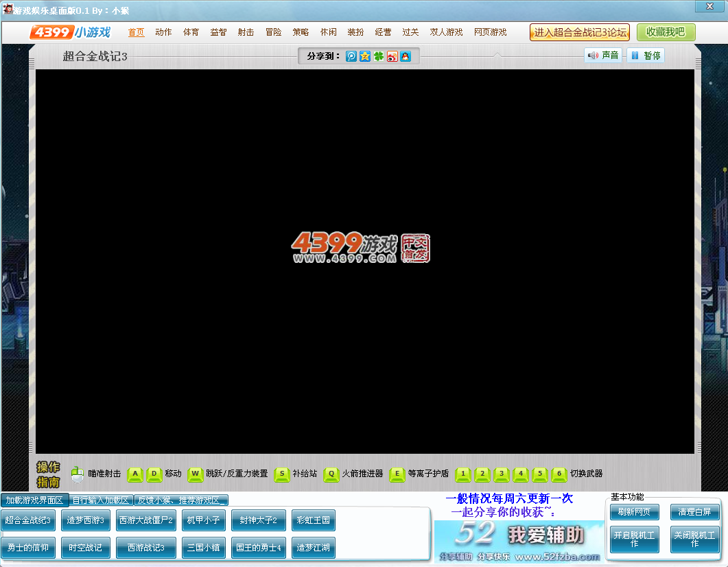This screenshot has height=567, width=728.
Task: Open the 过关 category
Action: (x=410, y=32)
